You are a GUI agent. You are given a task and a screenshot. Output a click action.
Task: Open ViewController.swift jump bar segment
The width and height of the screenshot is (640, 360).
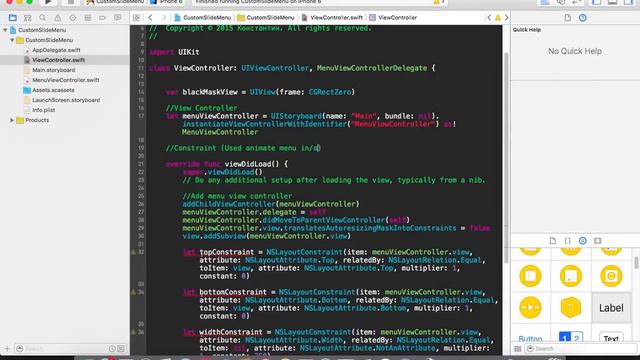coord(332,18)
